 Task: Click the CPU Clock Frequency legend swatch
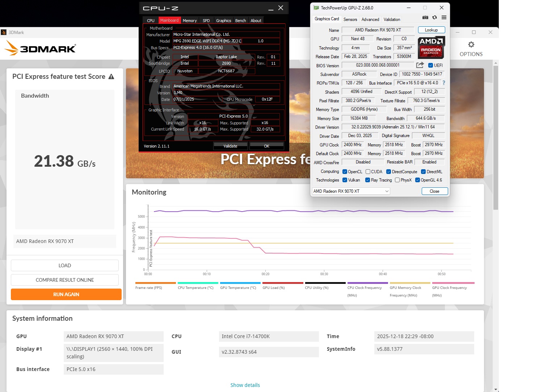pos(368,283)
